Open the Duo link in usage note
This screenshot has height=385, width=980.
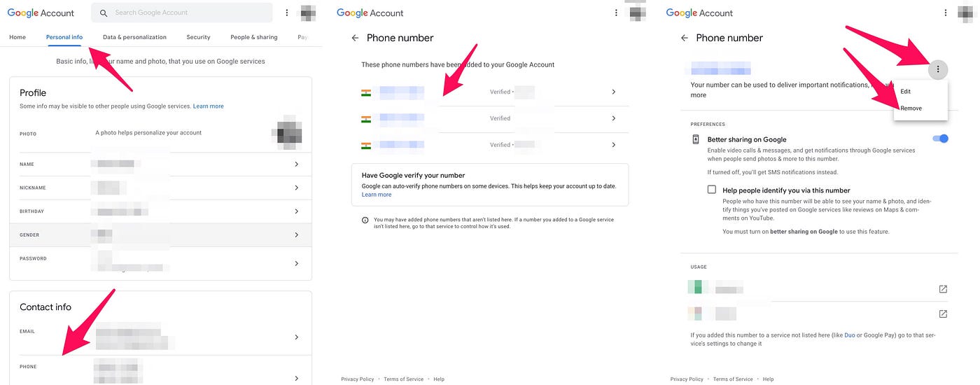pos(848,335)
